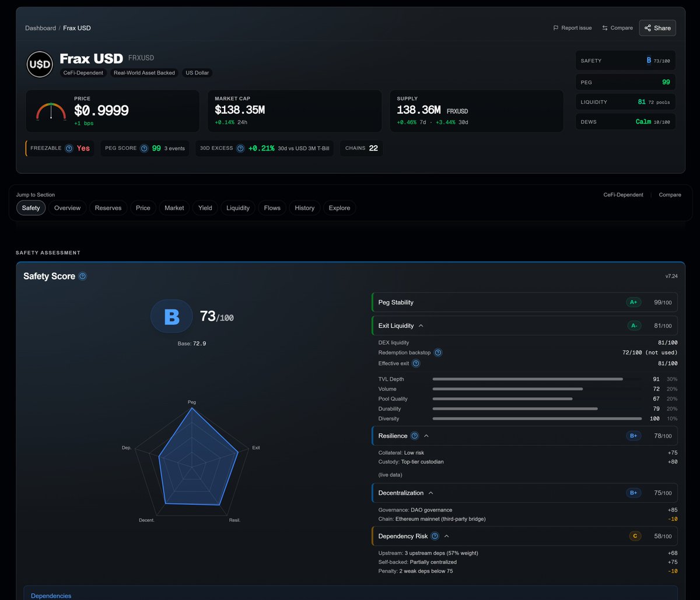Click the Compare arrows icon in header
Image resolution: width=700 pixels, height=600 pixels.
coord(605,28)
